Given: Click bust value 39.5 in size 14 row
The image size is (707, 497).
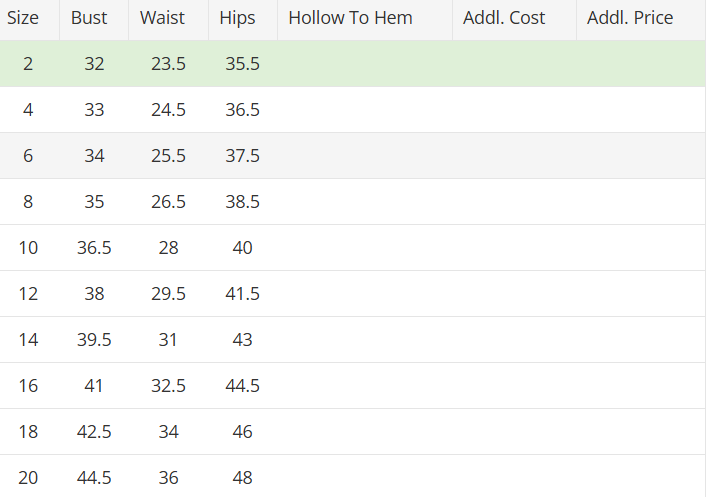Looking at the screenshot, I should point(94,340).
